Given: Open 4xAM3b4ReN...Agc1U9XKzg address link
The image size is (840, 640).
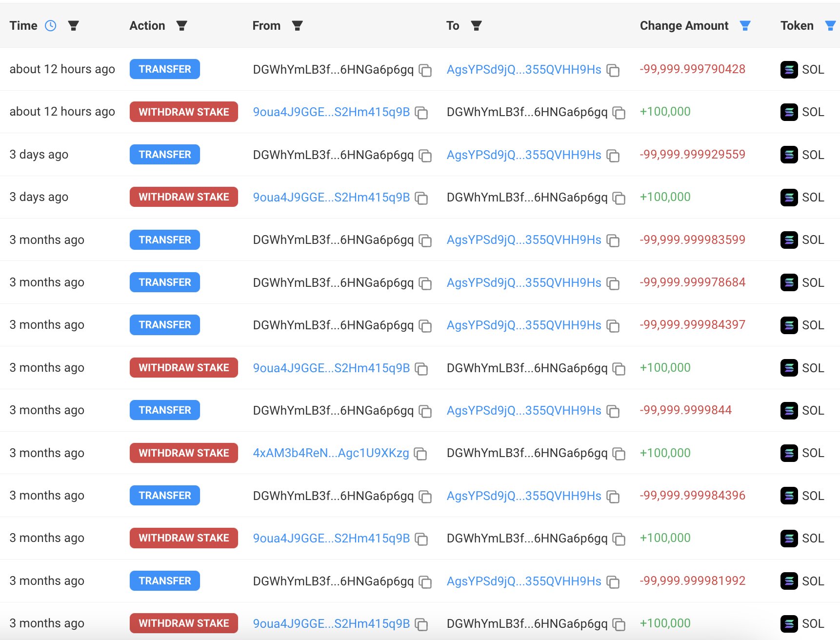Looking at the screenshot, I should (331, 453).
